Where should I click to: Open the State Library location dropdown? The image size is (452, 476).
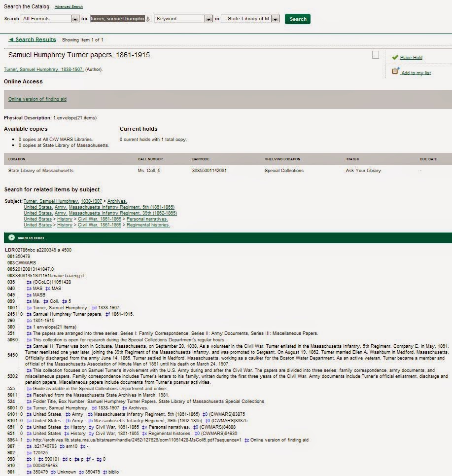[x=250, y=19]
